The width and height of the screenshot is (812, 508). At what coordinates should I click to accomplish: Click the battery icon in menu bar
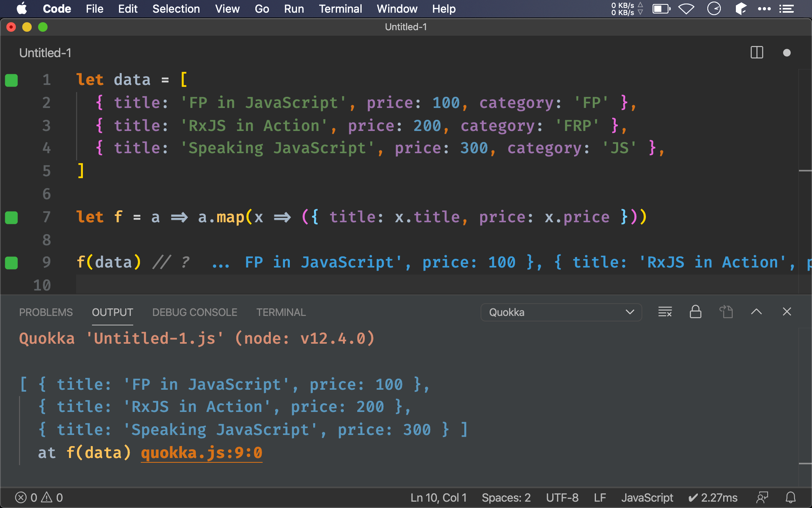pos(662,9)
